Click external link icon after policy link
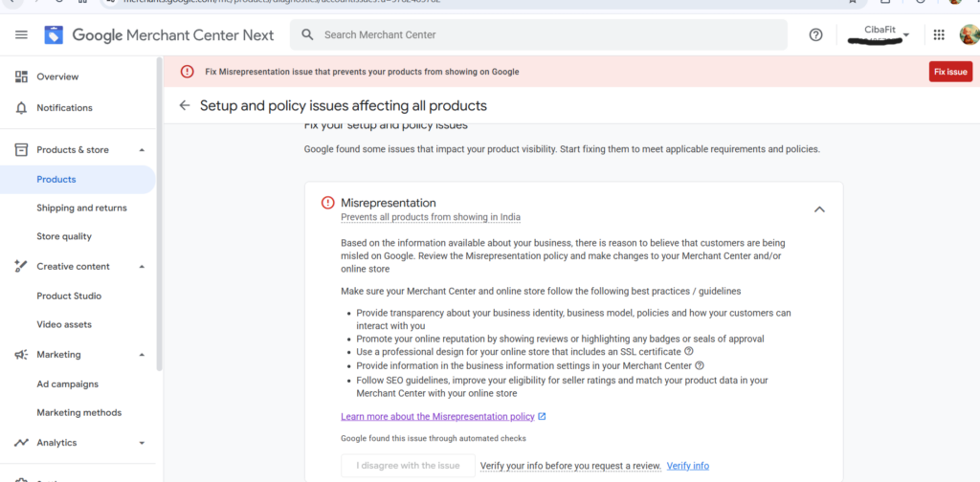 542,416
